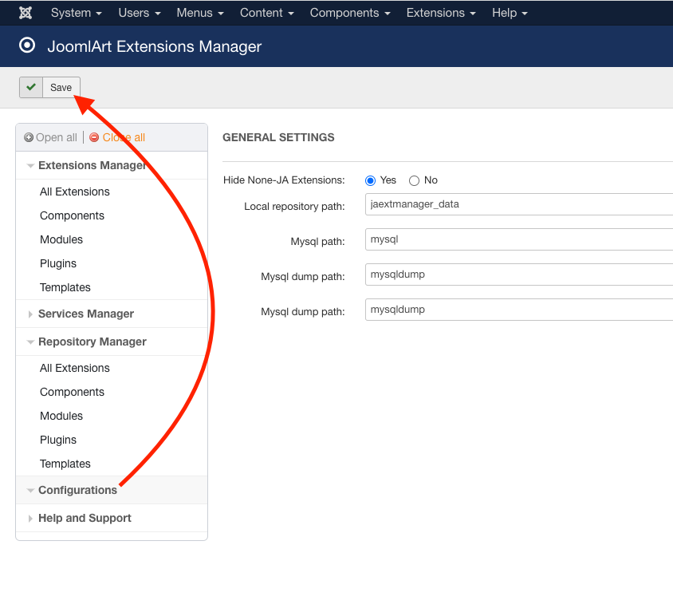Open the System dropdown menu
Viewport: 673px width, 616px height.
(x=76, y=13)
